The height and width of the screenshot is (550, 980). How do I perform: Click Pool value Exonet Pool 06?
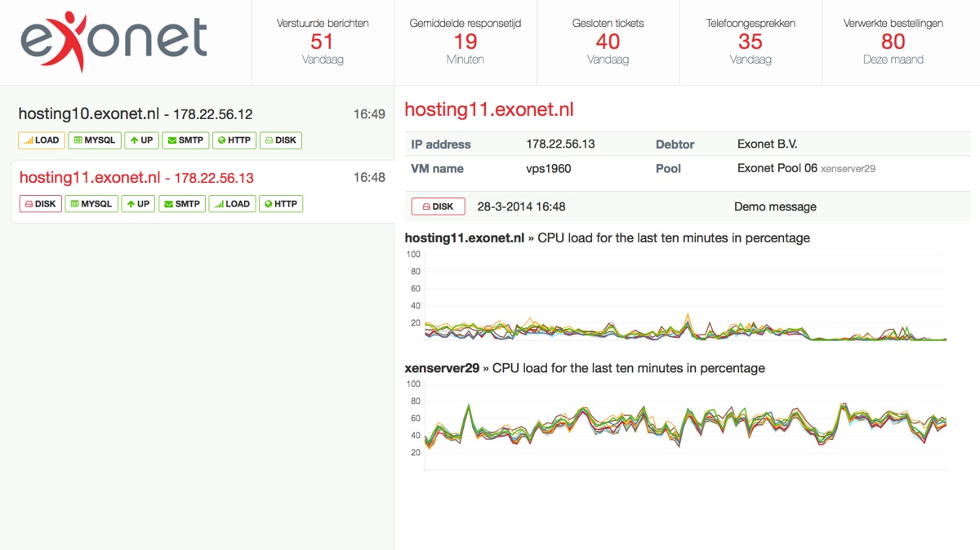tap(777, 169)
